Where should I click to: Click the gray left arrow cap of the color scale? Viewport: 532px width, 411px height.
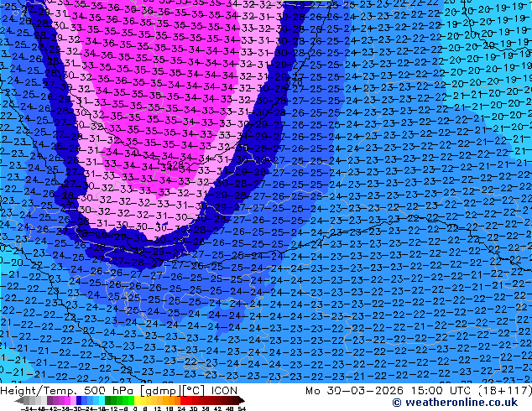pos(19,400)
